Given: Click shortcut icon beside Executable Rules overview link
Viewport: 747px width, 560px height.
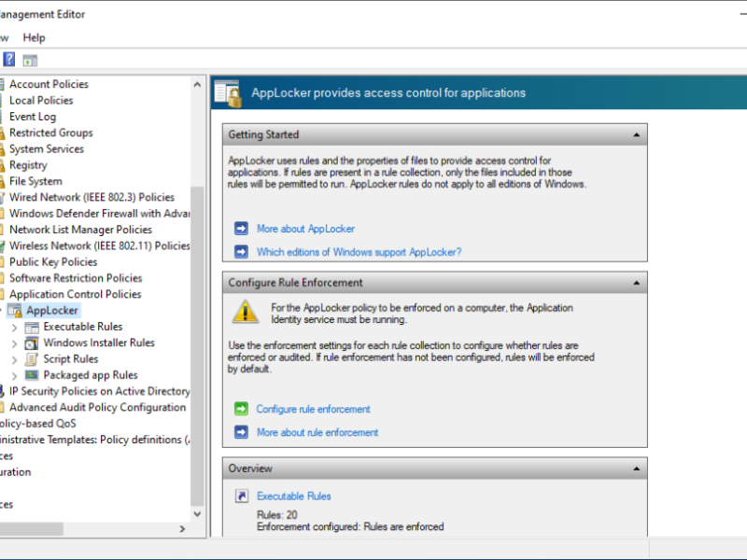Looking at the screenshot, I should pyautogui.click(x=242, y=497).
